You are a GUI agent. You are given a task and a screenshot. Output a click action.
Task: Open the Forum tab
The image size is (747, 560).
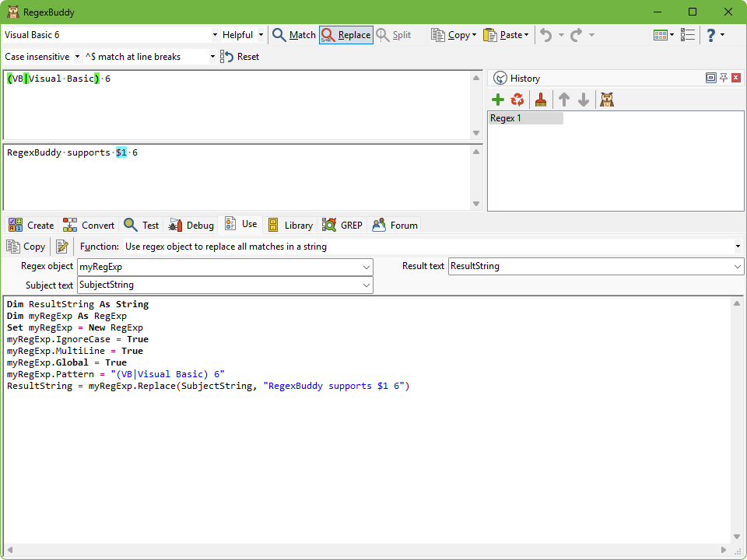[x=395, y=226]
